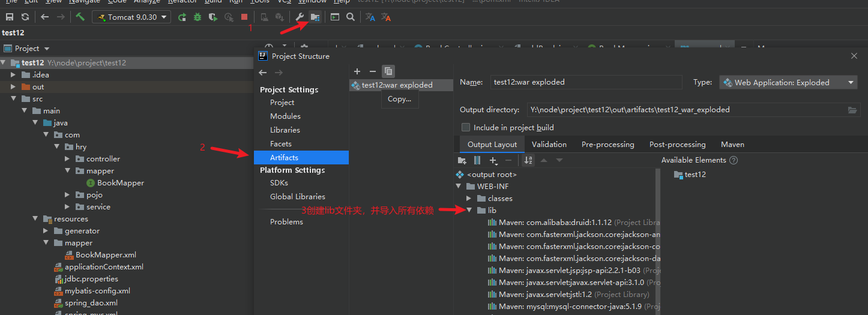This screenshot has width=868, height=315.
Task: Click the Synchronize refresh toolbar icon
Action: (x=25, y=17)
